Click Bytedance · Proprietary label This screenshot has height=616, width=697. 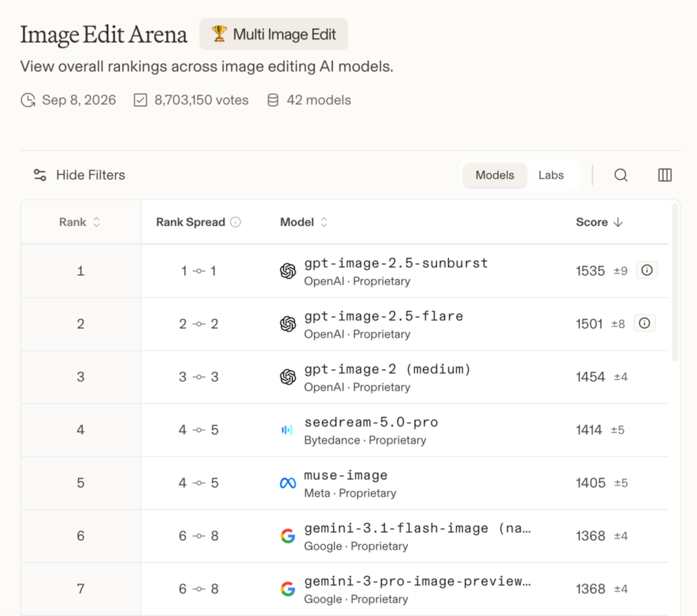[365, 440]
